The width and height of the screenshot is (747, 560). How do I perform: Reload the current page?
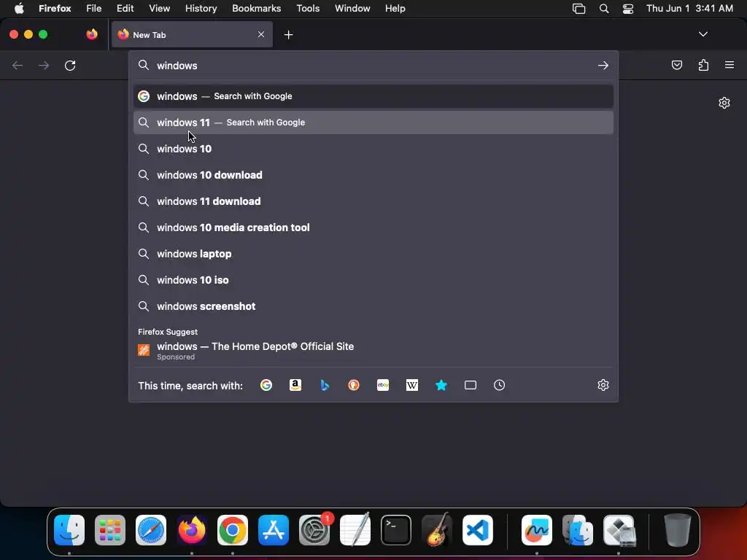[70, 65]
